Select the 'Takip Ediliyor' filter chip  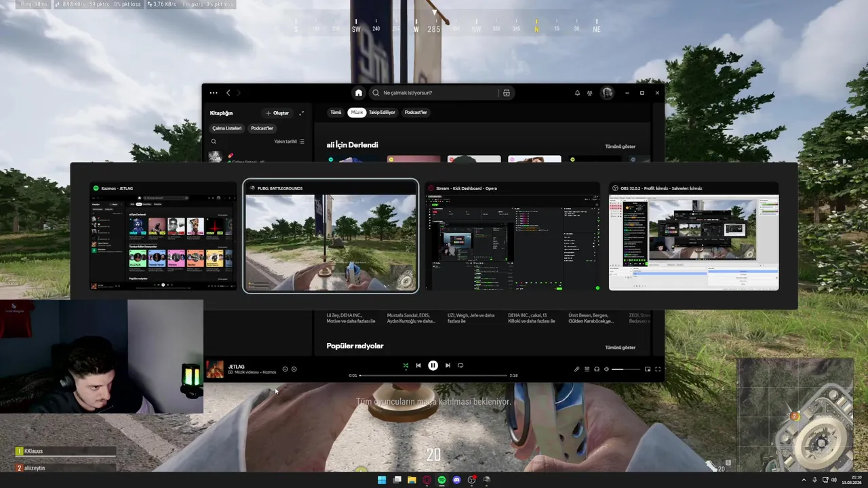click(382, 113)
